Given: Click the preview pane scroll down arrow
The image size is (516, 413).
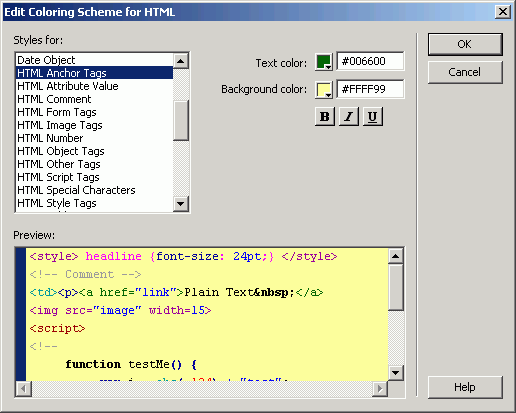Looking at the screenshot, I should 396,373.
